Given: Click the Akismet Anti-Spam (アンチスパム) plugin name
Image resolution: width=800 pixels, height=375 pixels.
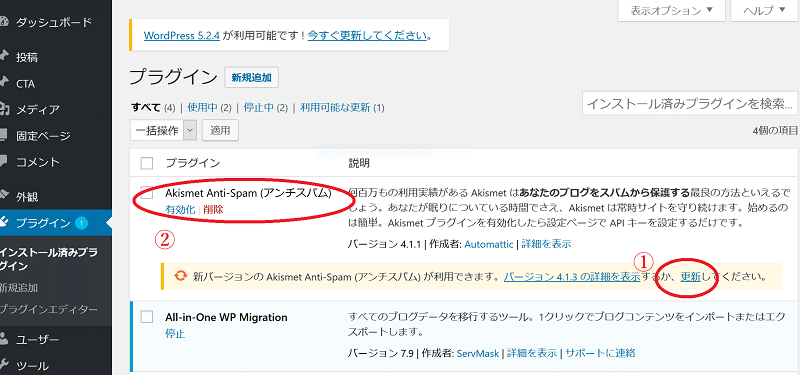Looking at the screenshot, I should coord(248,194).
